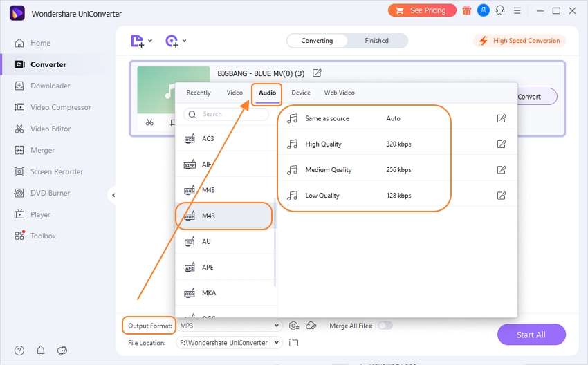Open the Home section in sidebar

(33, 43)
